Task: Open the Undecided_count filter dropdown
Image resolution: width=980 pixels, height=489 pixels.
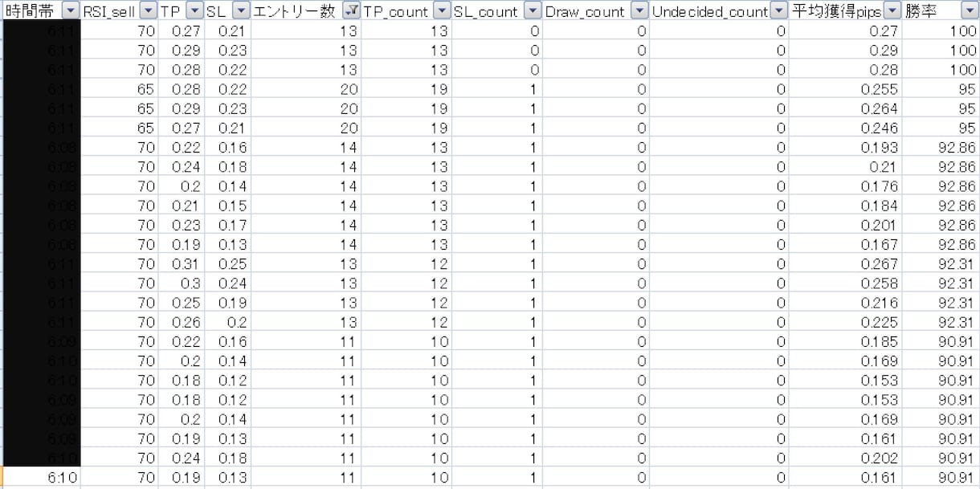Action: [x=778, y=10]
